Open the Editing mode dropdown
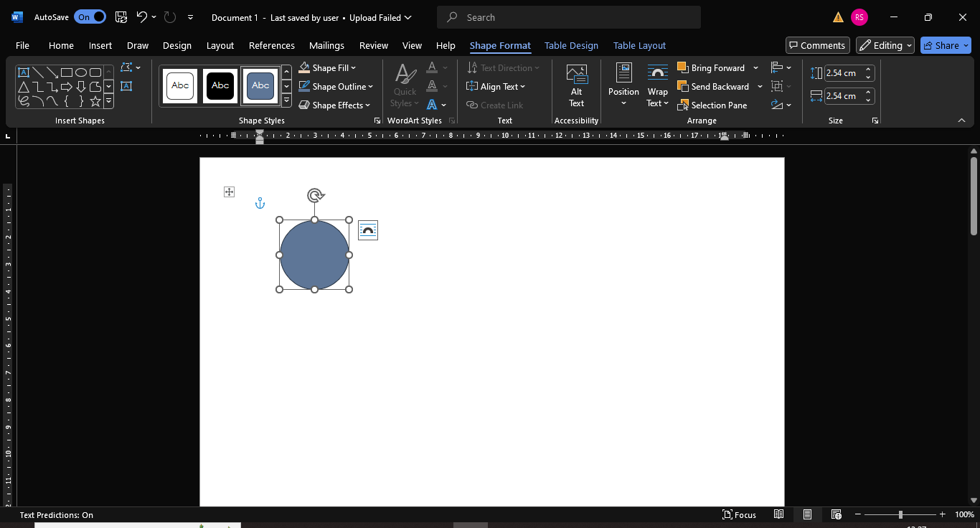The image size is (980, 528). (x=885, y=45)
